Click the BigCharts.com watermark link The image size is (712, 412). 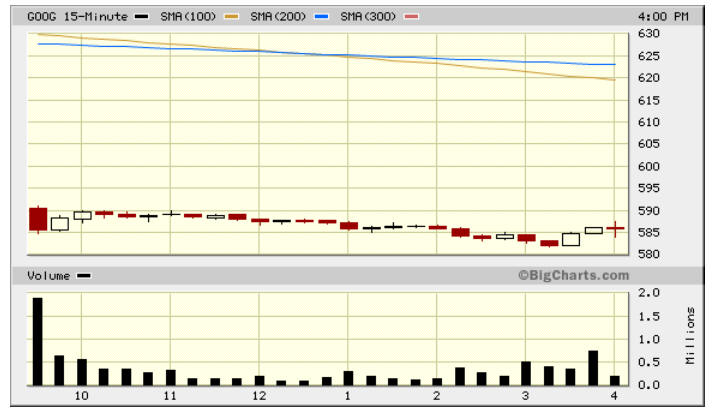574,275
